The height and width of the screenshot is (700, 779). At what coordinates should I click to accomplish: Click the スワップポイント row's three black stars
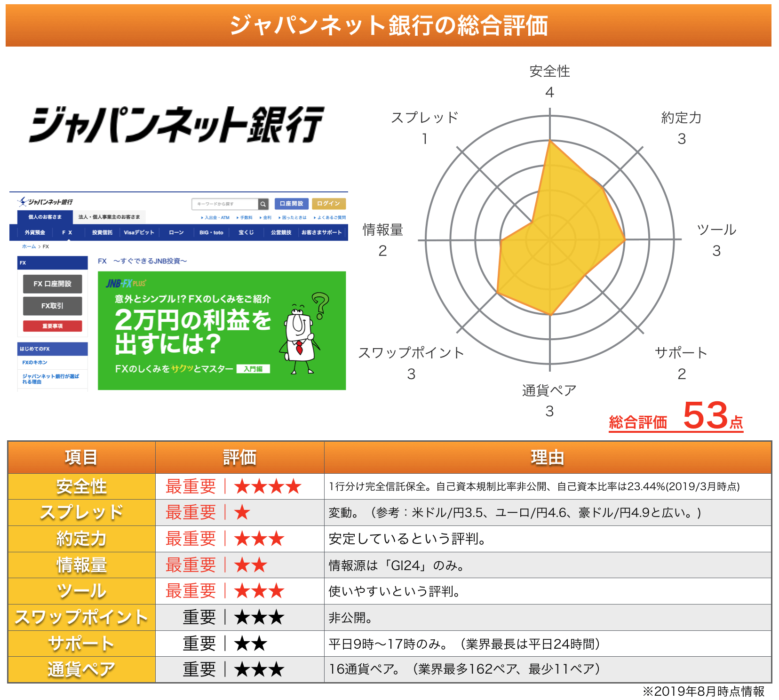[x=259, y=617]
